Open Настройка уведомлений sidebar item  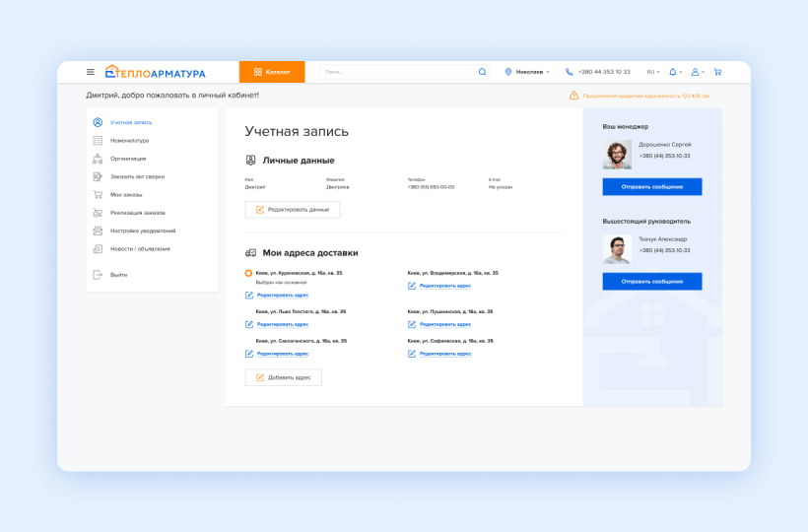coord(142,231)
